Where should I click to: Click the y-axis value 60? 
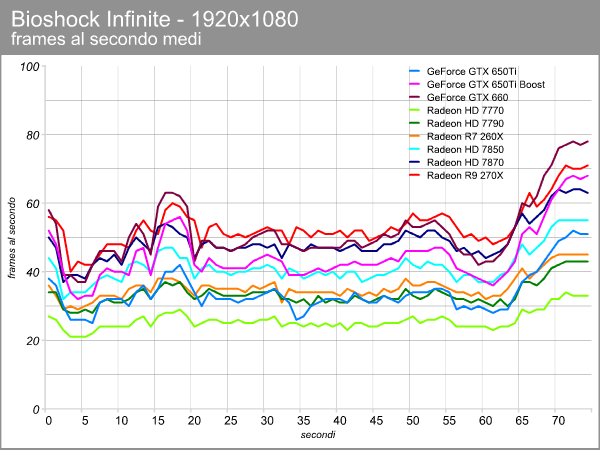33,204
